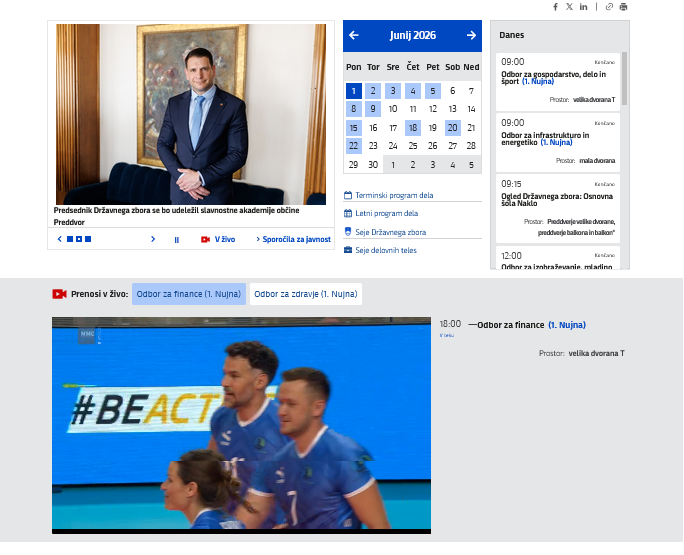Open 18:00 Odbor za finance (1. Nujna) session link
This screenshot has height=555, width=684.
click(531, 325)
